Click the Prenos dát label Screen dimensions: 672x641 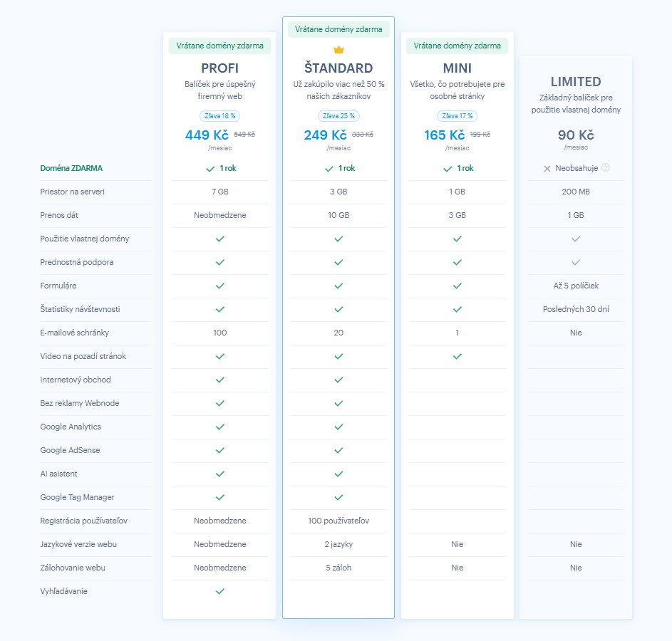59,215
